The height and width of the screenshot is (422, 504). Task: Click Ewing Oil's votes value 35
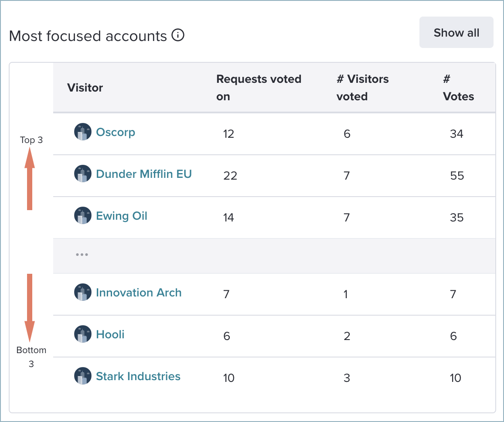[456, 217]
